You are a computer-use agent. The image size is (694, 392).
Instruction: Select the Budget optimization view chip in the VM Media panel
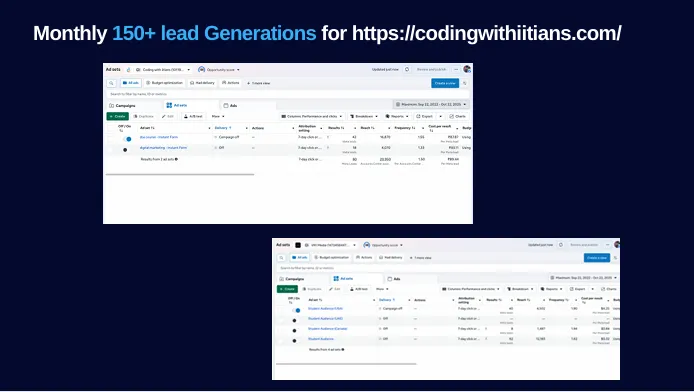click(332, 257)
